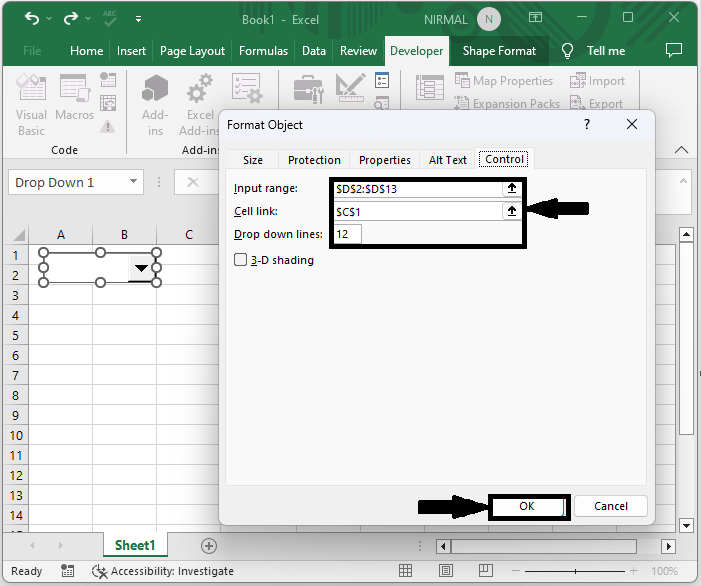Click the XML Export button

click(x=596, y=103)
